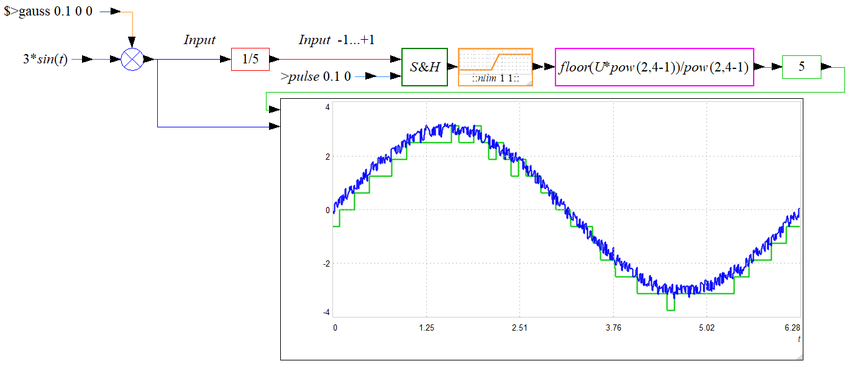
Task: Click the green input arrow on plot
Action: (274, 109)
